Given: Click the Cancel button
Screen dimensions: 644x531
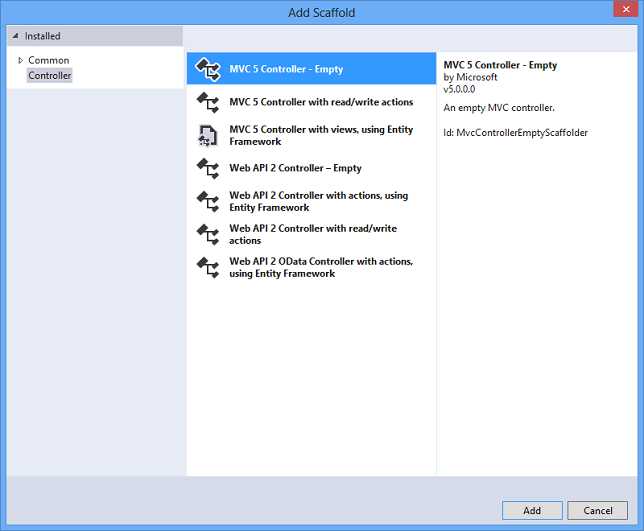Looking at the screenshot, I should point(598,510).
